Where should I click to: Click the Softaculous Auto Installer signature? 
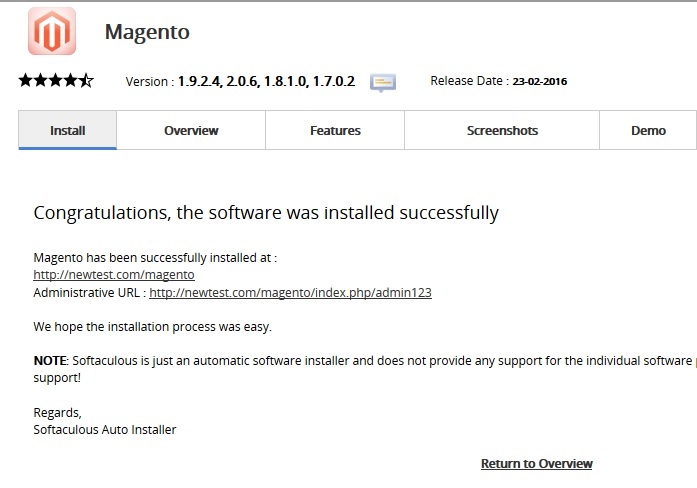(105, 430)
